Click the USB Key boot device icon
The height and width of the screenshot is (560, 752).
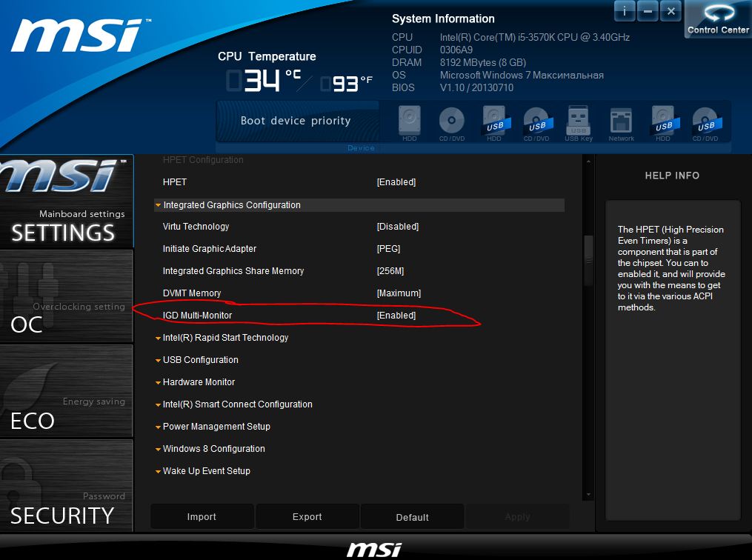(578, 123)
